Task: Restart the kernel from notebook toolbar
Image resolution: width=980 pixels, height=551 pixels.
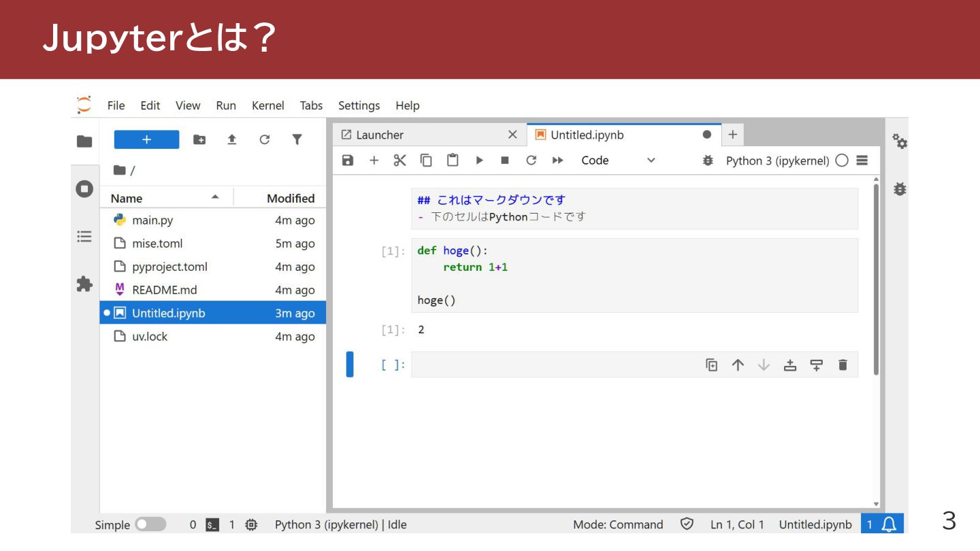Action: click(532, 161)
